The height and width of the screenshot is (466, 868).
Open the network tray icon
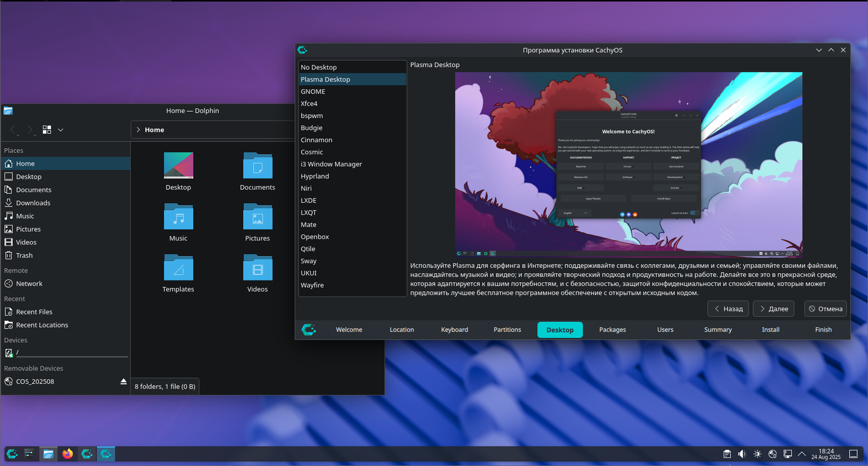pos(773,454)
